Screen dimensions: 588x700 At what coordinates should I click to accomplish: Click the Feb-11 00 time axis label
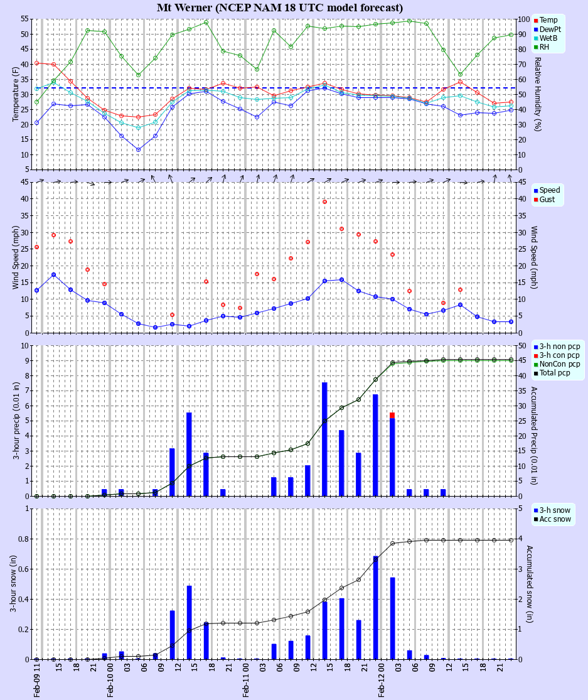click(x=246, y=681)
